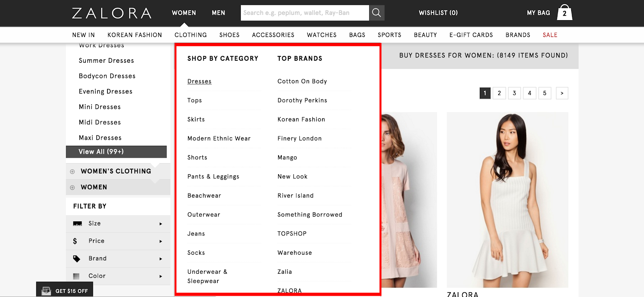
Task: Select Socks category
Action: click(x=196, y=253)
